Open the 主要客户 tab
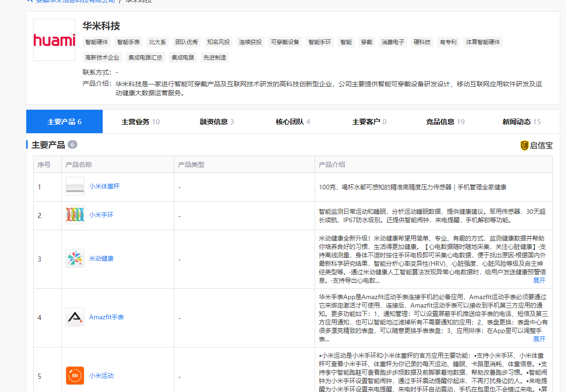The height and width of the screenshot is (392, 566). click(x=370, y=121)
